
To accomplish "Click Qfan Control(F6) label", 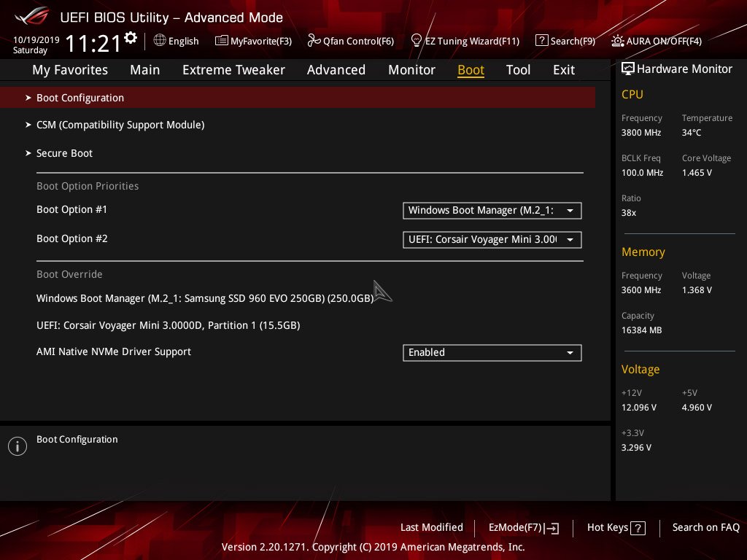I will click(358, 42).
